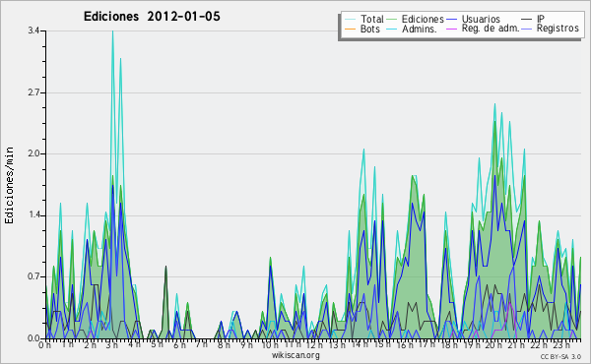Click the y-axis value 0.7
The width and height of the screenshot is (591, 364).
coord(33,277)
